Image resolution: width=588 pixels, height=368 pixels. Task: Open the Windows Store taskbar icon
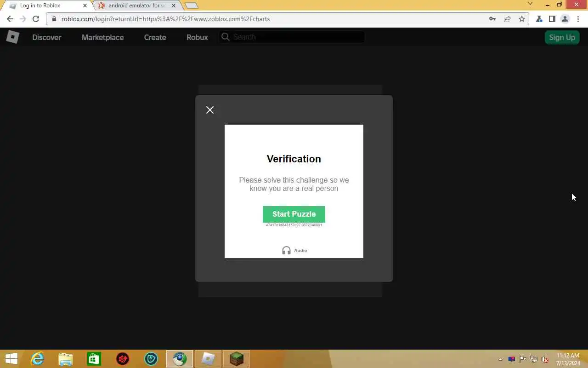pos(94,359)
